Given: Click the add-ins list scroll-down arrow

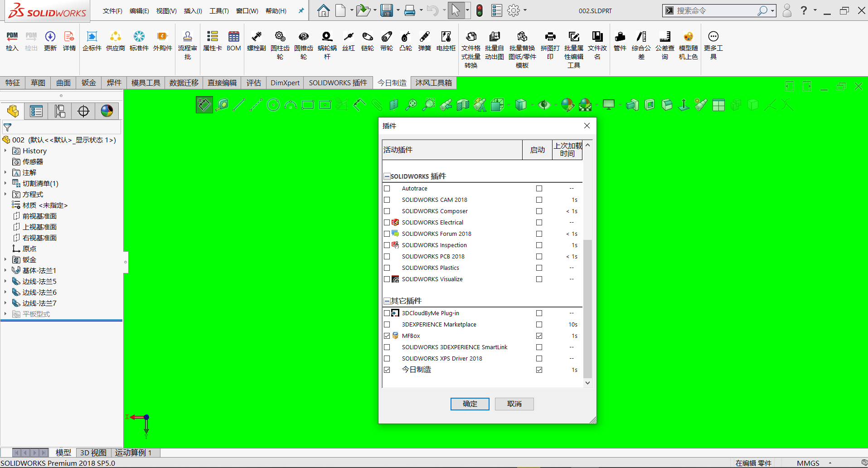Looking at the screenshot, I should (588, 383).
